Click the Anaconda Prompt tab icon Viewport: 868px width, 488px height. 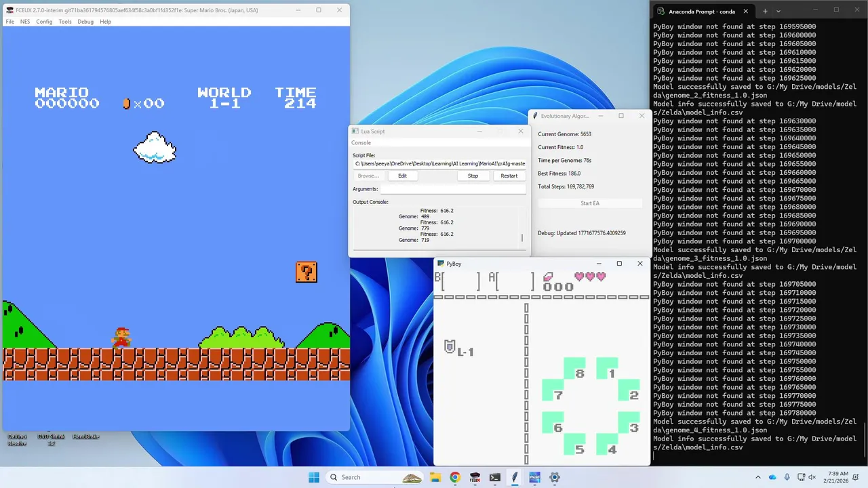660,11
